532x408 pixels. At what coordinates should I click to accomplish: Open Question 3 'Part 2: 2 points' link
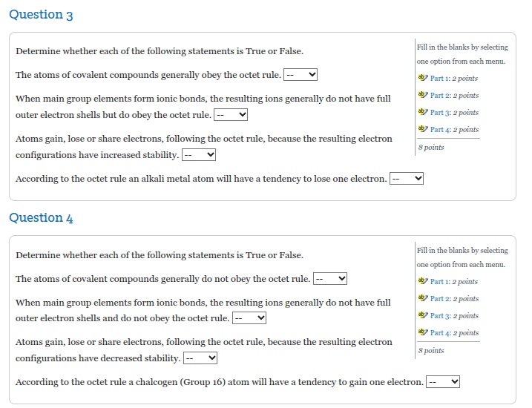[x=454, y=95]
